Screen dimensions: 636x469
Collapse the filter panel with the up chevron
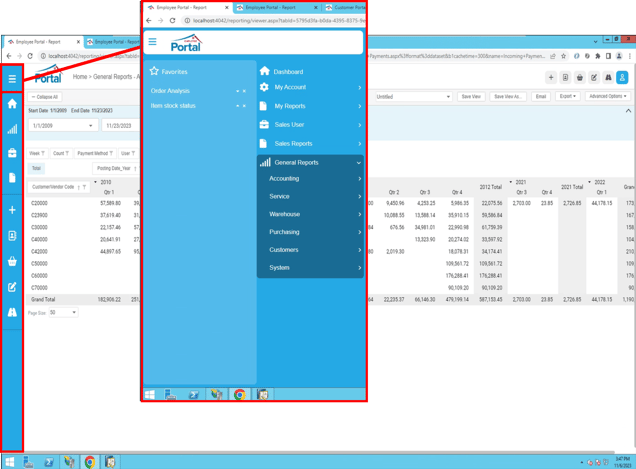[x=628, y=111]
